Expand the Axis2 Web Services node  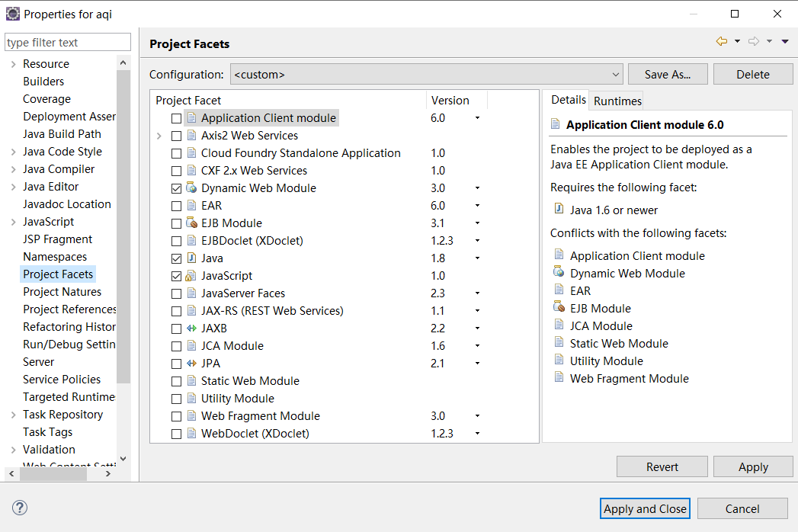[159, 136]
